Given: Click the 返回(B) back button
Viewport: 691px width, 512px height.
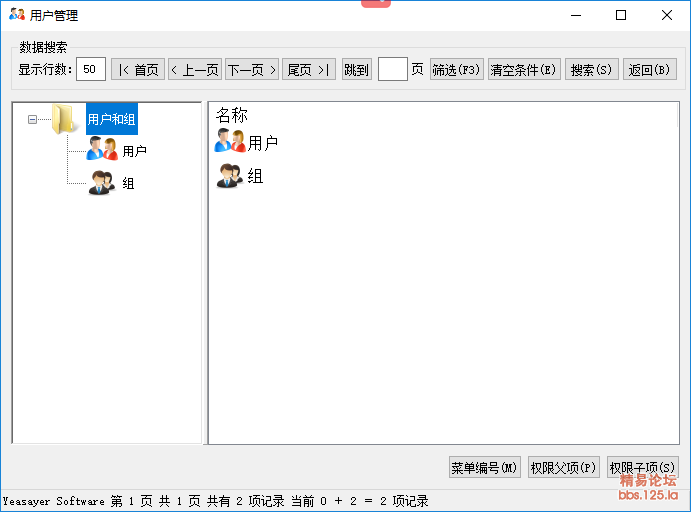Looking at the screenshot, I should pyautogui.click(x=650, y=69).
